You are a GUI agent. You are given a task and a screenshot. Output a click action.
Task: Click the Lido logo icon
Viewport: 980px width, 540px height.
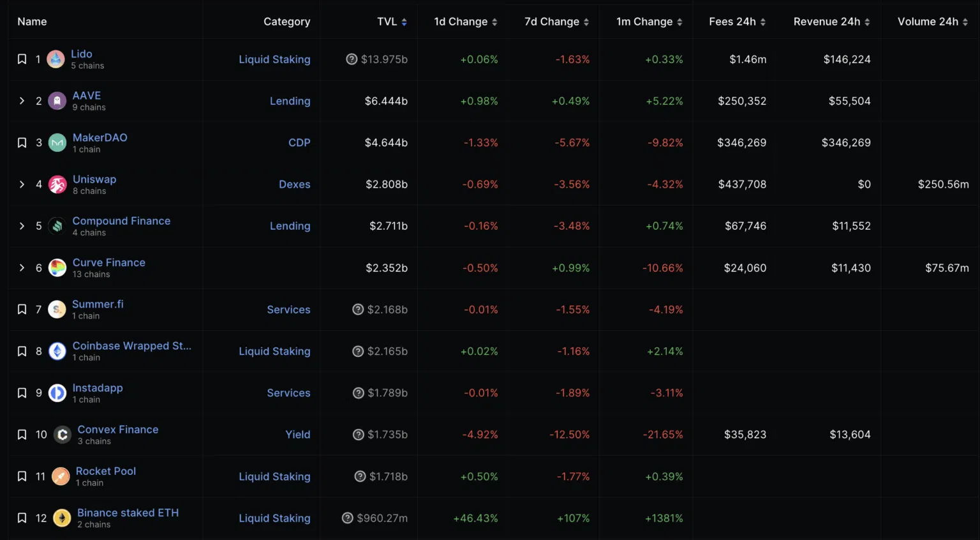click(x=56, y=59)
